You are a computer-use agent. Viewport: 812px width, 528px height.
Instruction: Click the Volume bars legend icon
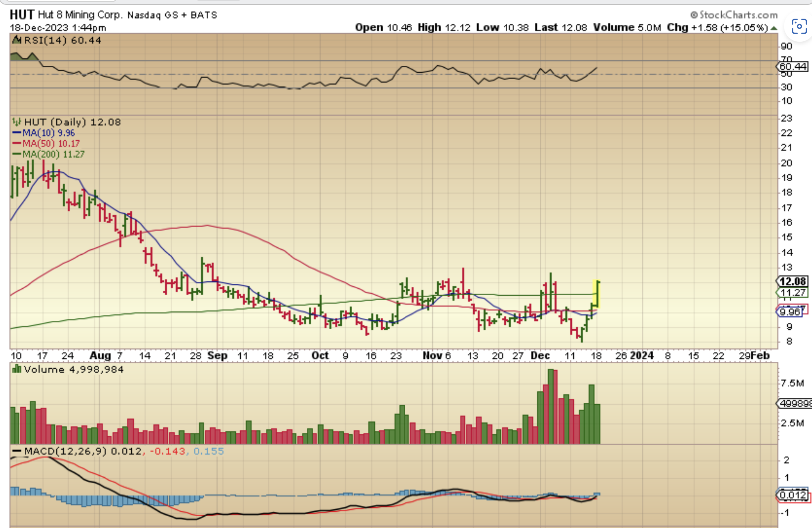[x=17, y=369]
